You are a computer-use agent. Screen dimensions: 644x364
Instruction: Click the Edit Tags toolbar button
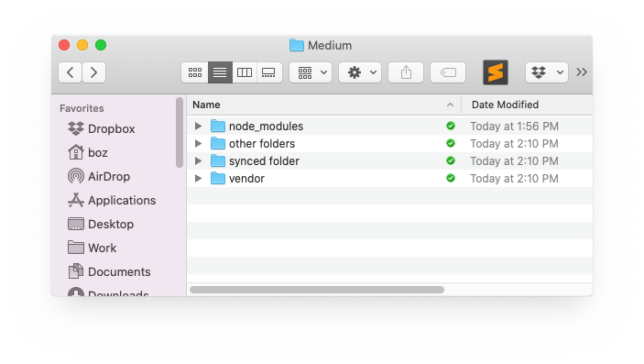448,72
